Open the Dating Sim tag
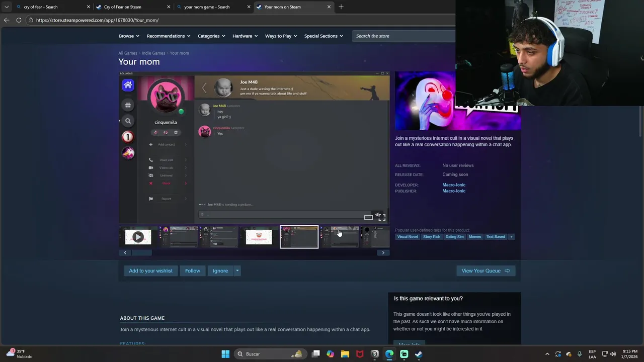The image size is (644, 362). (x=454, y=237)
